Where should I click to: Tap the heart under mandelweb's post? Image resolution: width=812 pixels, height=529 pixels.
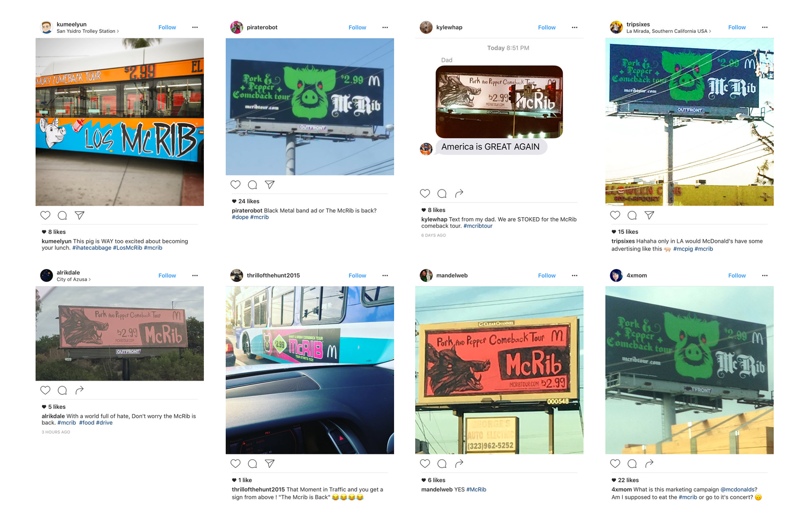[425, 464]
